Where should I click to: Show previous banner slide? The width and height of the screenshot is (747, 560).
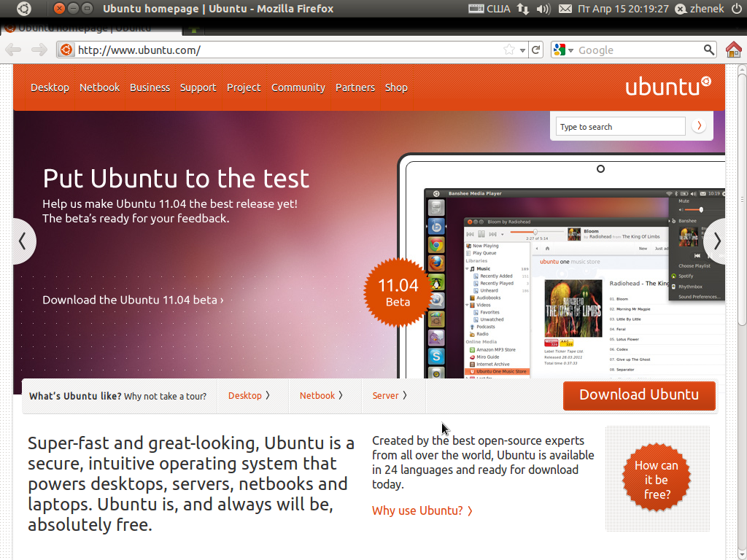(23, 241)
